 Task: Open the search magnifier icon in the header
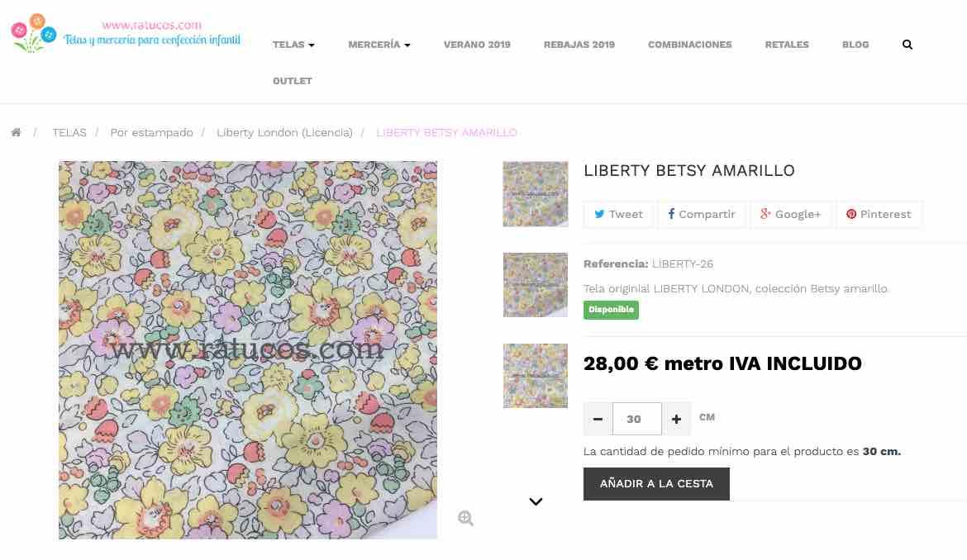907,45
